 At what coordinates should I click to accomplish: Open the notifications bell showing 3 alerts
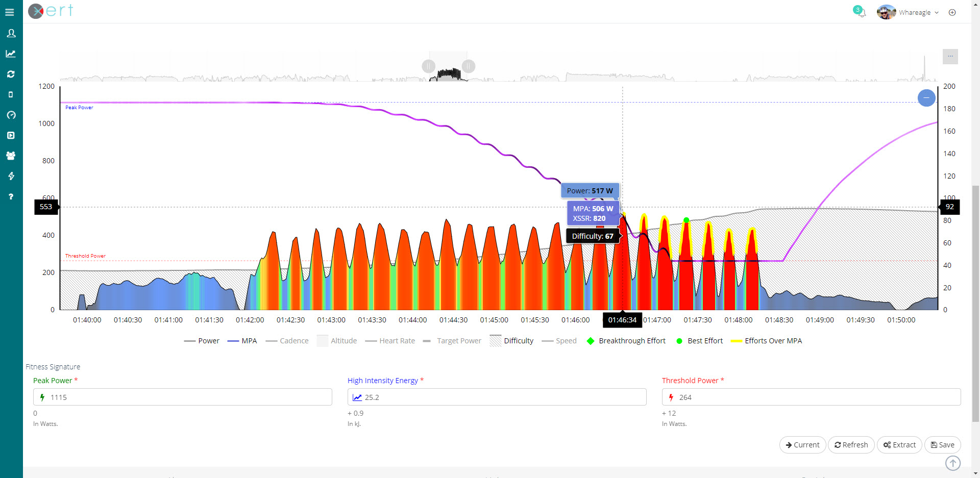861,12
